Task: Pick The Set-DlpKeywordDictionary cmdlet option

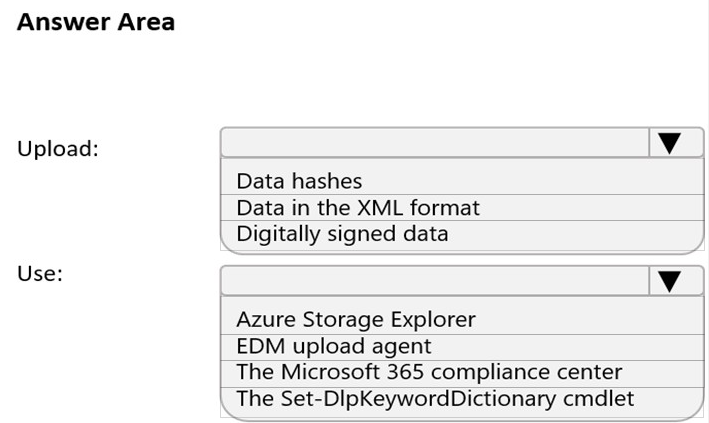Action: [435, 398]
